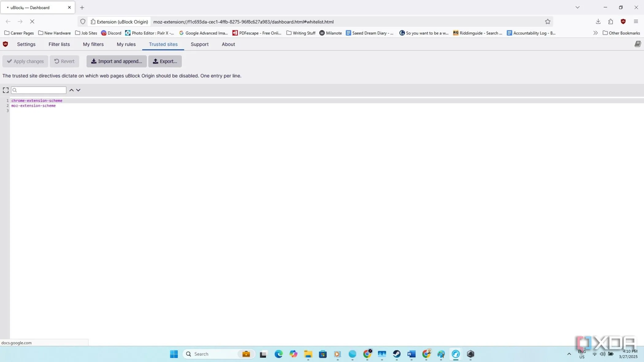Screen dimensions: 644x362
Task: Click Import and append button
Action: coord(117,61)
